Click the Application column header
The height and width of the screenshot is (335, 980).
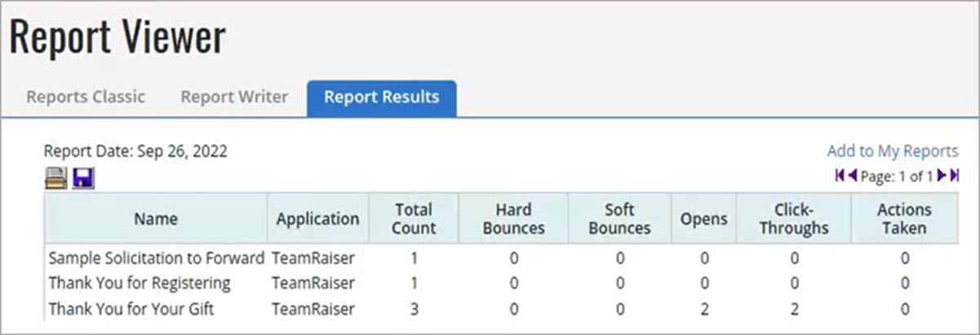pyautogui.click(x=317, y=218)
